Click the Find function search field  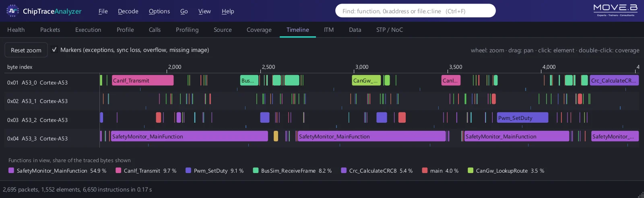pyautogui.click(x=415, y=11)
